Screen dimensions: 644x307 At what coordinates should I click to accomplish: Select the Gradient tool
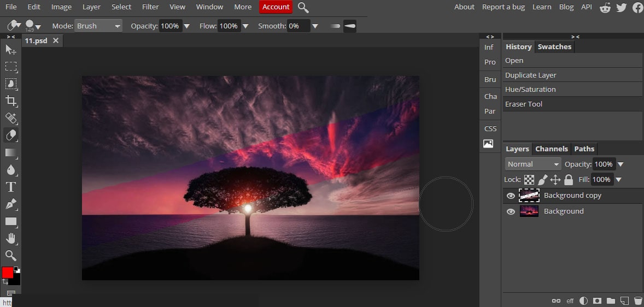pos(11,152)
